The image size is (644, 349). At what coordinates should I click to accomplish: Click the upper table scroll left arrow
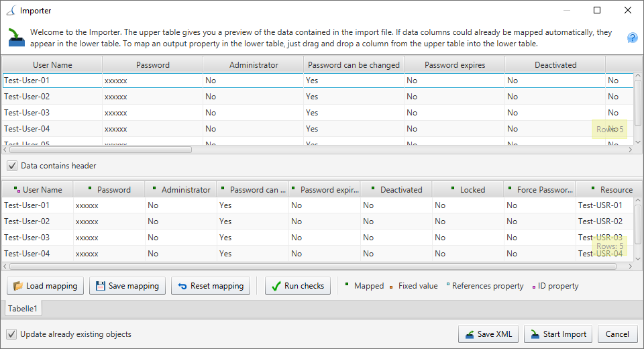(5, 150)
